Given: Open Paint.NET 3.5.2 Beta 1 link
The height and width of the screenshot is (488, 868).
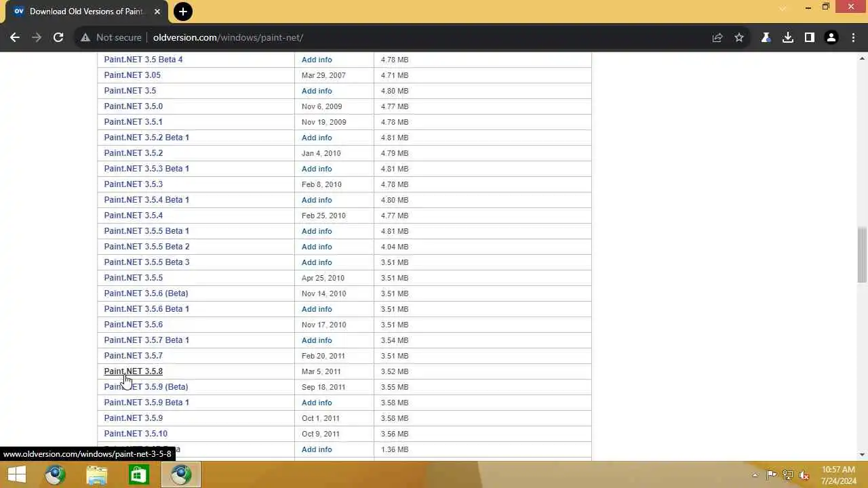Looking at the screenshot, I should pos(146,138).
